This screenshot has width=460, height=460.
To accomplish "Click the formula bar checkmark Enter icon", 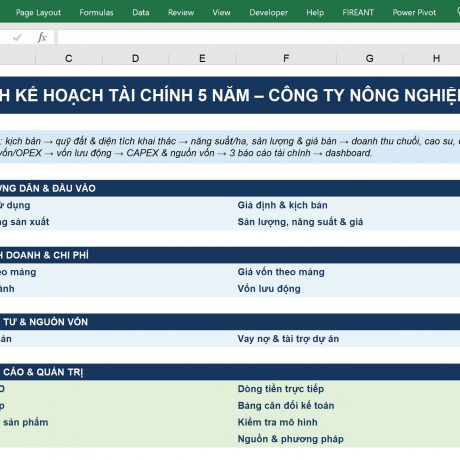I will tap(17, 37).
